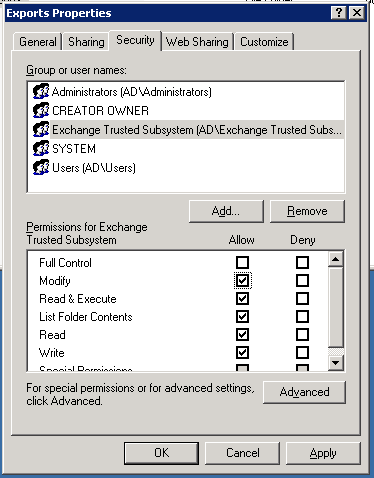Check Deny for Modify
The height and width of the screenshot is (478, 374).
(x=302, y=281)
